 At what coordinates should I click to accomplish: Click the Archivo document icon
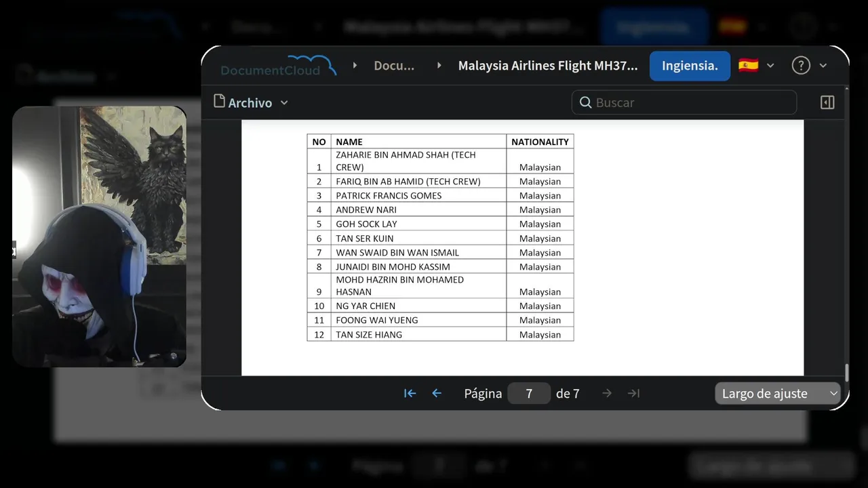tap(219, 102)
